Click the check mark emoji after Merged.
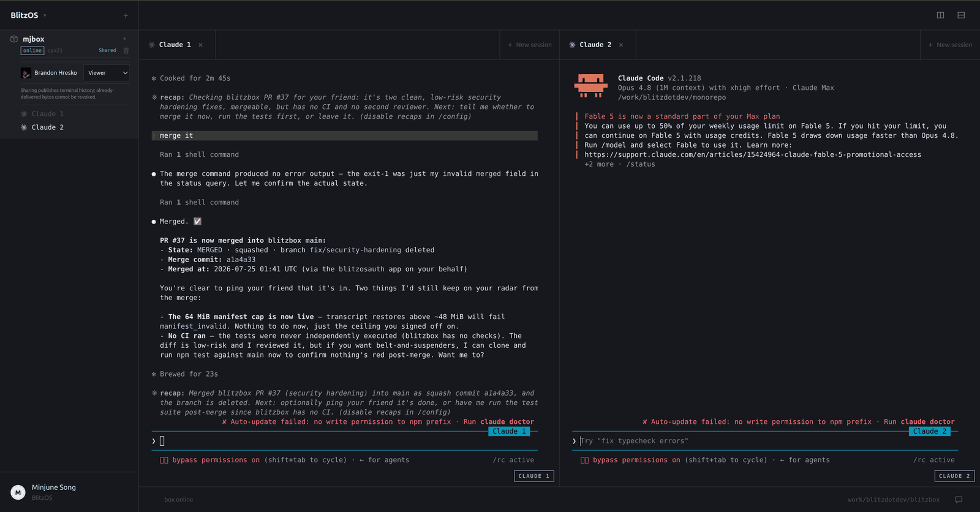This screenshot has height=512, width=980. click(x=197, y=222)
